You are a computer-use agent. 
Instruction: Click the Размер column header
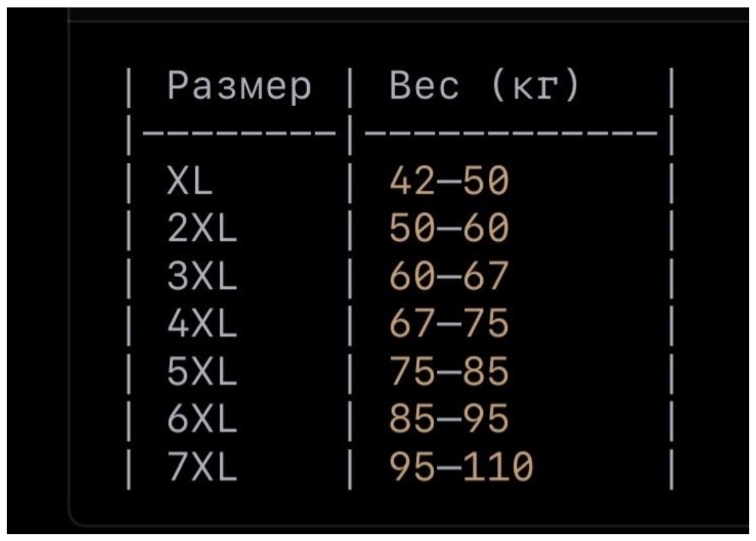[239, 87]
